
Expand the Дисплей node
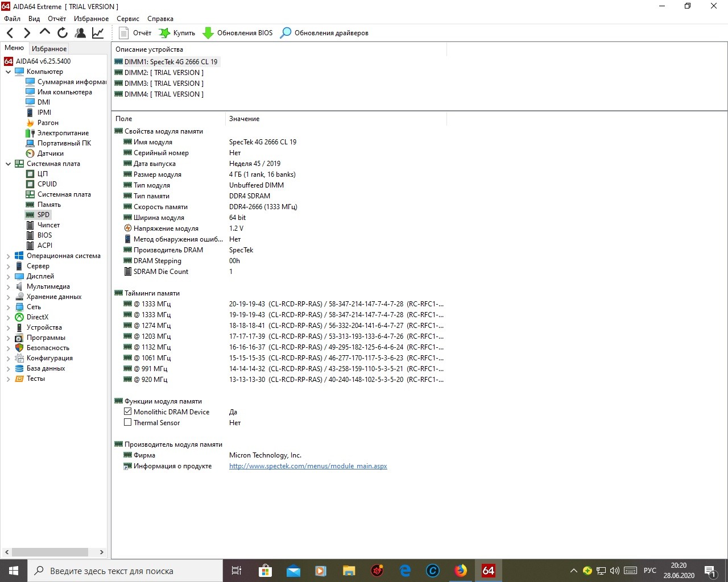coord(8,277)
